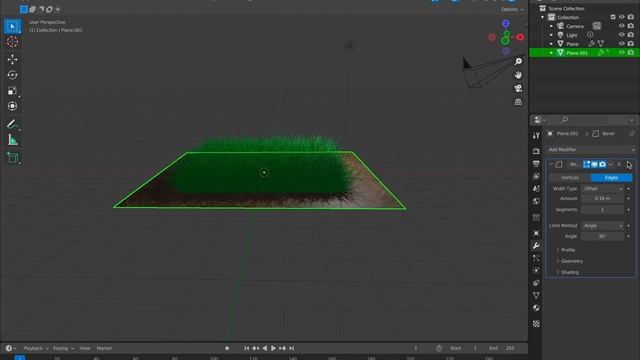Open the Modifiers wrench tab
This screenshot has width=640, height=360.
coord(536,246)
